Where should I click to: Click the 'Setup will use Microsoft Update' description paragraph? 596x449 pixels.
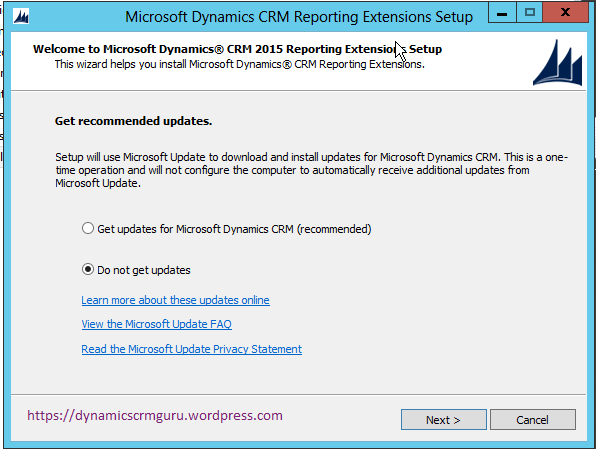pyautogui.click(x=312, y=170)
